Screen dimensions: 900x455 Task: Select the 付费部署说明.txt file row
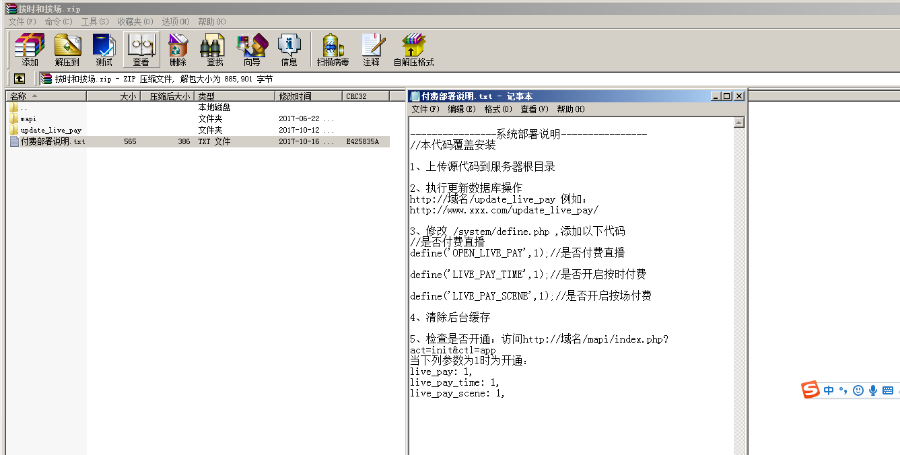tap(198, 141)
